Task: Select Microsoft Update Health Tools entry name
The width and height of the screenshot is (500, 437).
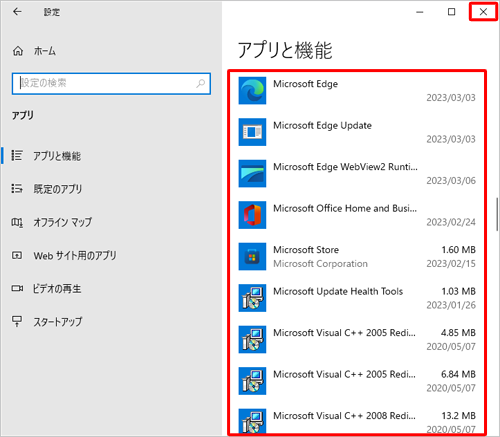Action: (338, 291)
